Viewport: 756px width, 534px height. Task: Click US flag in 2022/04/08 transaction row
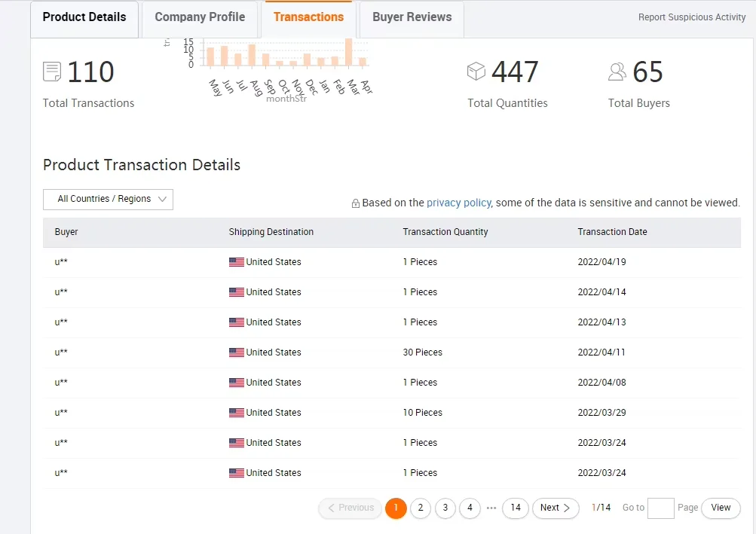coord(237,383)
